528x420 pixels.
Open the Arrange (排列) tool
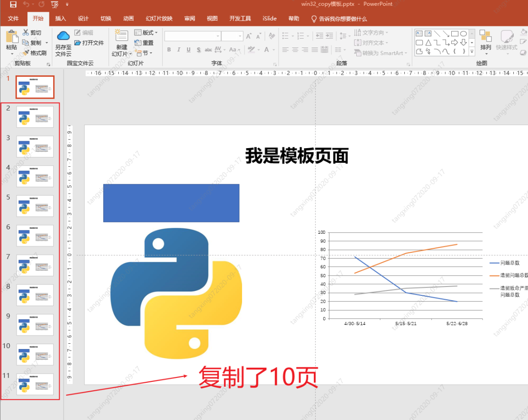(485, 42)
